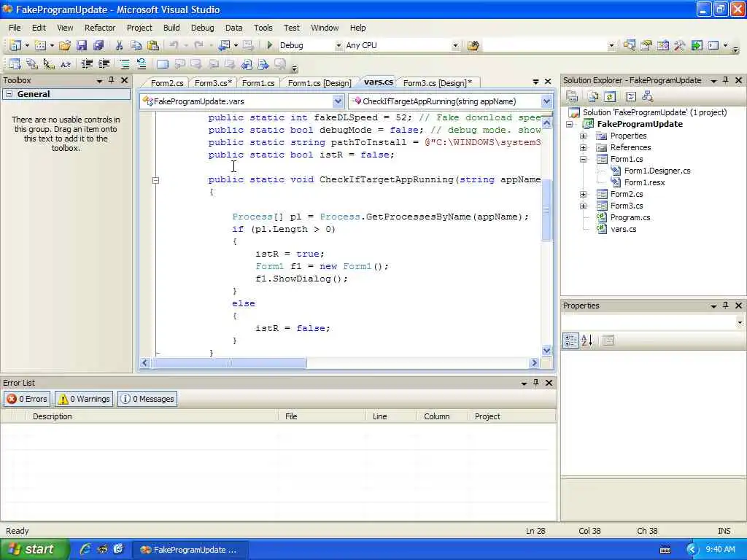Expand the Form2.cs node
This screenshot has height=560, width=747.
[583, 194]
